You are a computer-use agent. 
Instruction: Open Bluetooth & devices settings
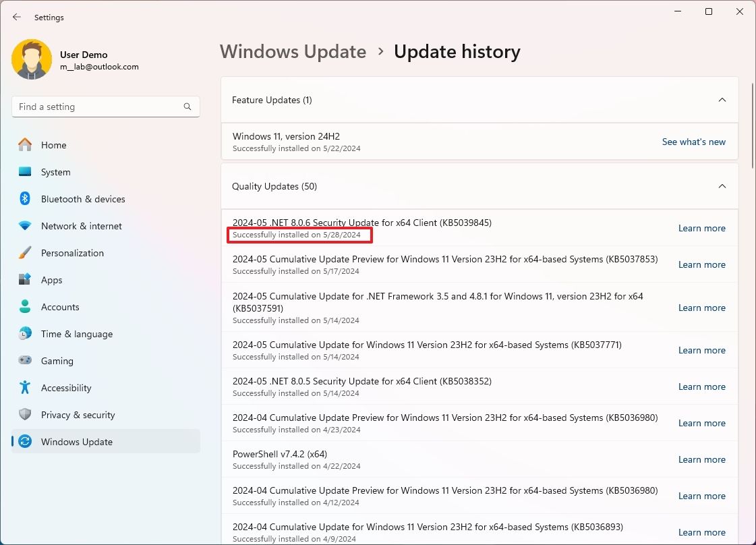[x=82, y=199]
